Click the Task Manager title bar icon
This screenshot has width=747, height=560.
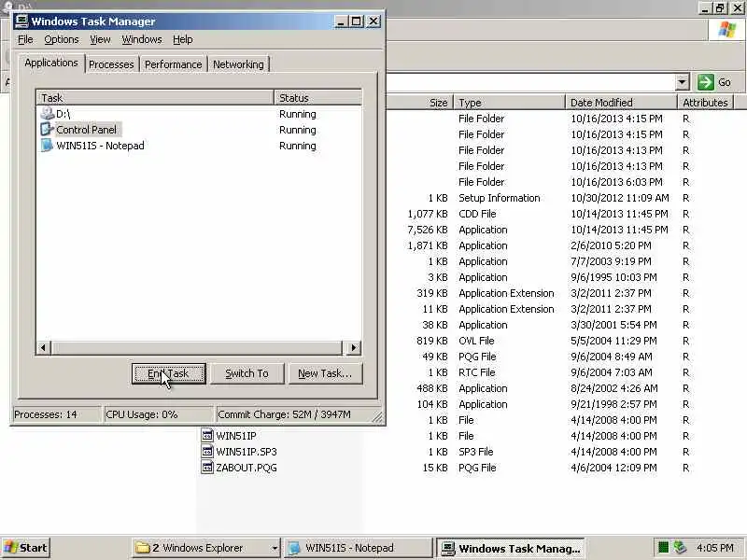pos(21,21)
